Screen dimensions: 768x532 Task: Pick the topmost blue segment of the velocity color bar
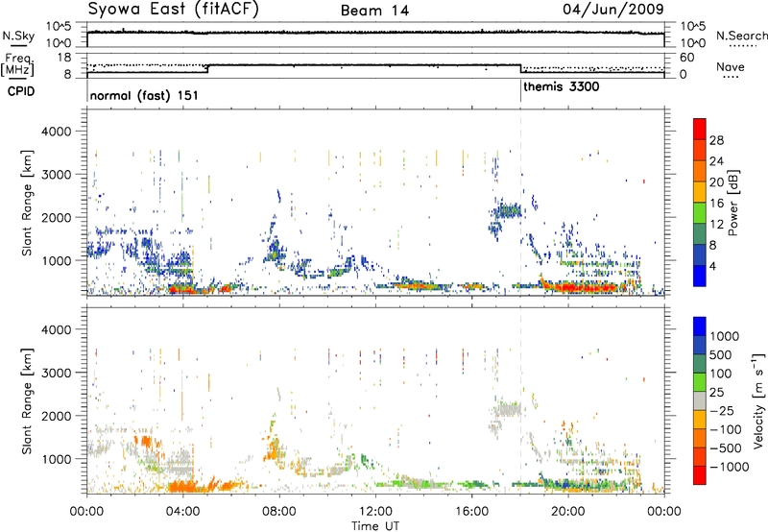click(x=700, y=326)
